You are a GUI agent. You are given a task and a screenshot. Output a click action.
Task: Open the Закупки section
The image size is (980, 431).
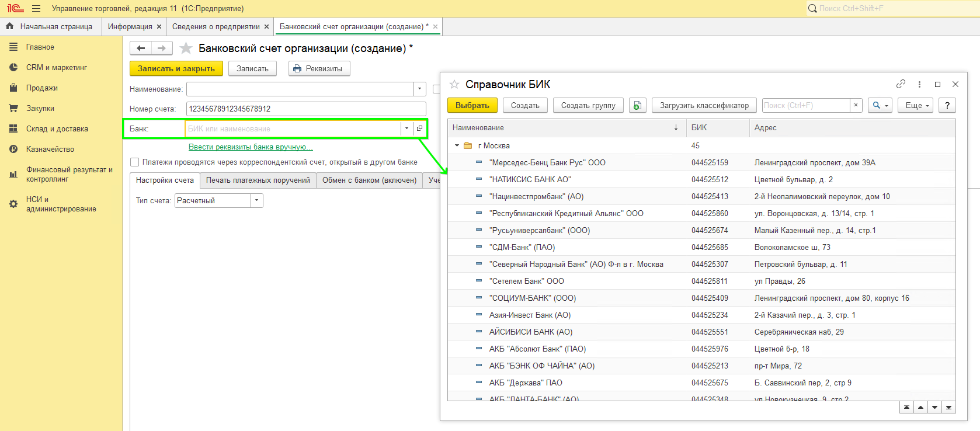pos(40,109)
